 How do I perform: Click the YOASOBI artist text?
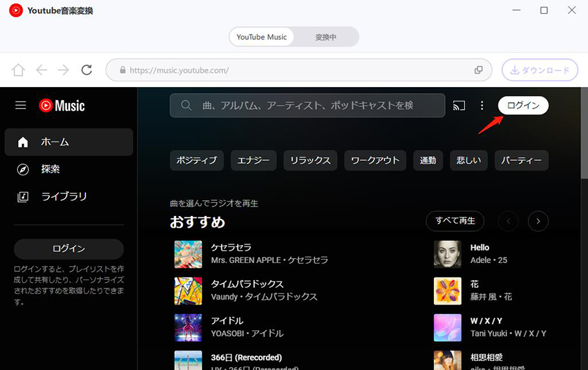coord(227,333)
